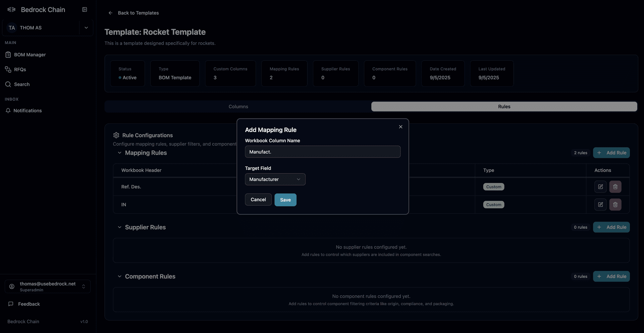Expand the THOM AS workspace switcher

click(x=86, y=27)
